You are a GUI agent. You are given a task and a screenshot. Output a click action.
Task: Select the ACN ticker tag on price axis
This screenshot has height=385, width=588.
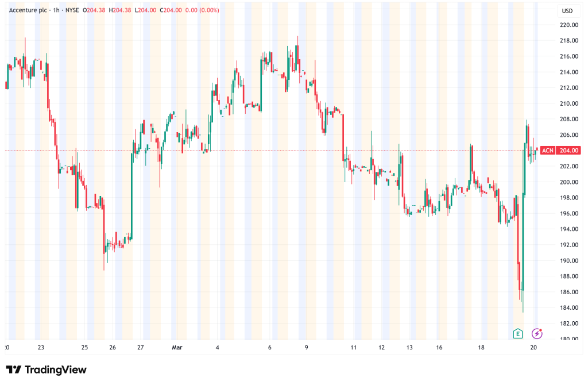click(x=548, y=151)
